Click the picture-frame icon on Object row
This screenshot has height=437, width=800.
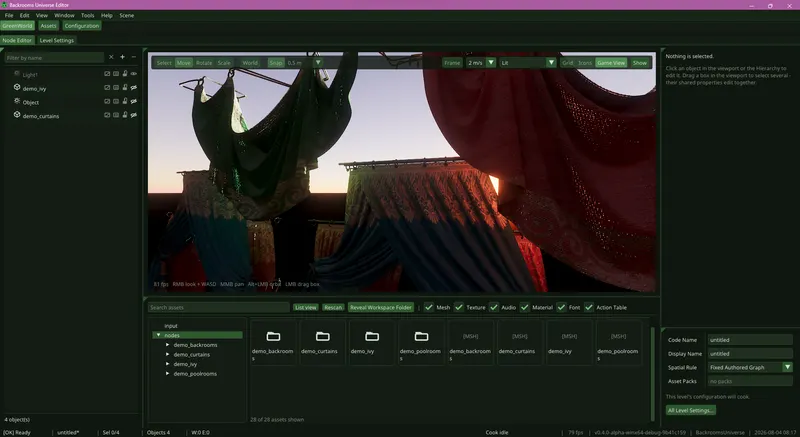click(107, 101)
